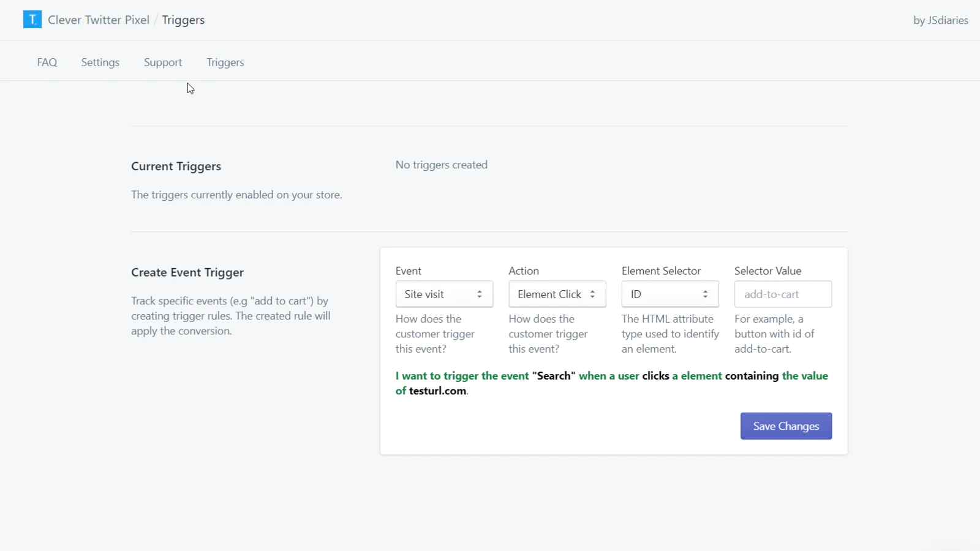980x551 pixels.
Task: Expand the Event dropdown showing Site visit
Action: 444,294
